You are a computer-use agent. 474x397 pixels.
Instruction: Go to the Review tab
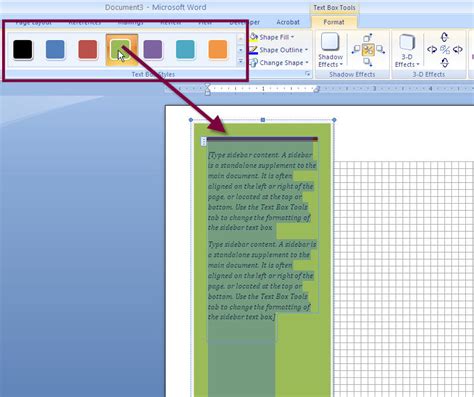(171, 22)
